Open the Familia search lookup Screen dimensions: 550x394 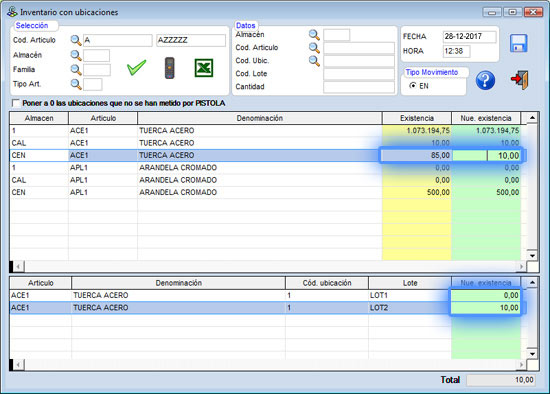click(76, 69)
